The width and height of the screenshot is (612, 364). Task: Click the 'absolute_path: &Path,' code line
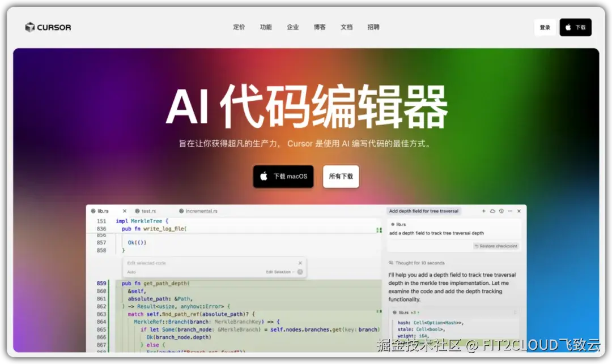tap(160, 299)
